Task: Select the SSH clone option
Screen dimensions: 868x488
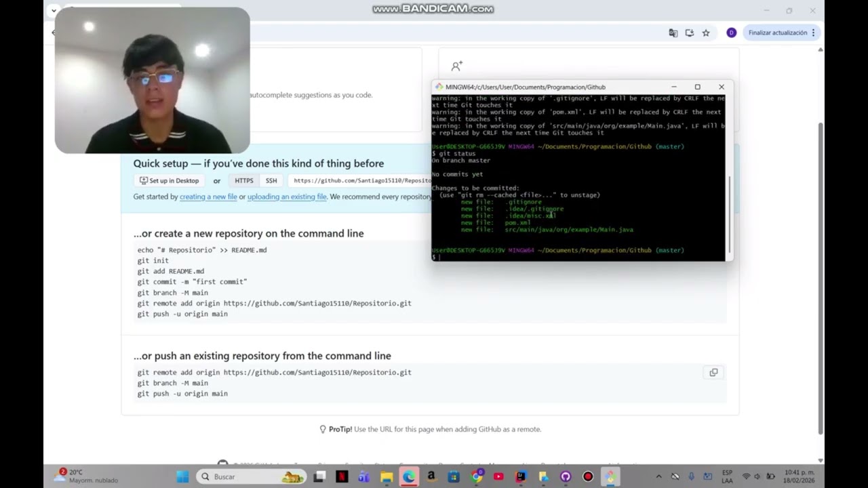Action: coord(271,181)
